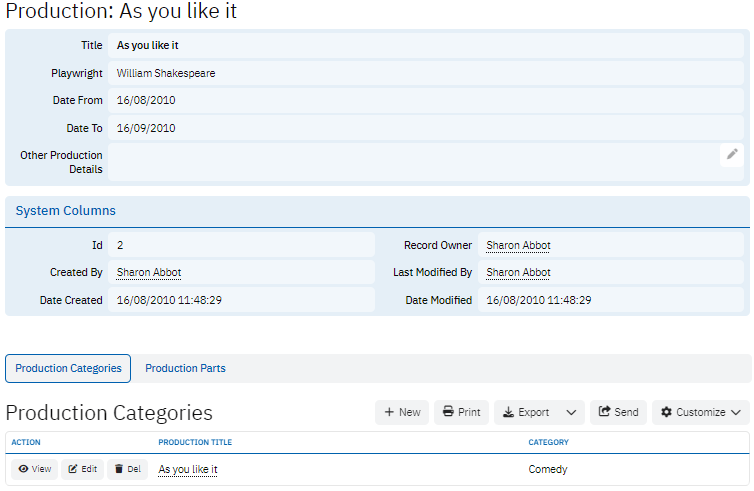Screen dimensions: 754x491
Task: Send the Production Categories list
Action: [618, 412]
